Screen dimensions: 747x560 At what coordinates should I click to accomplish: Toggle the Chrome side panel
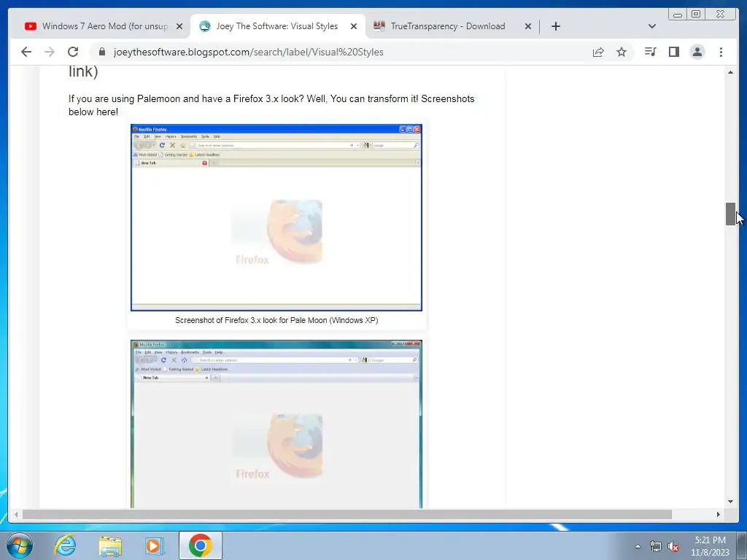673,52
